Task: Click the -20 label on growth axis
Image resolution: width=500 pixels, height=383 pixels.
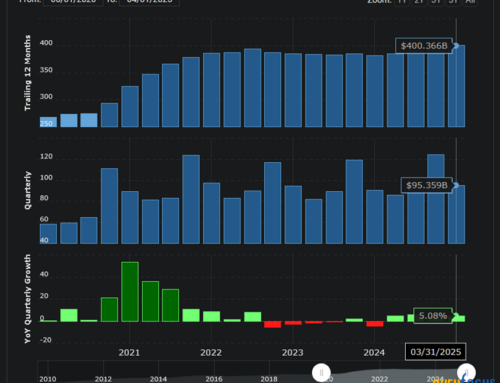Action: point(46,340)
